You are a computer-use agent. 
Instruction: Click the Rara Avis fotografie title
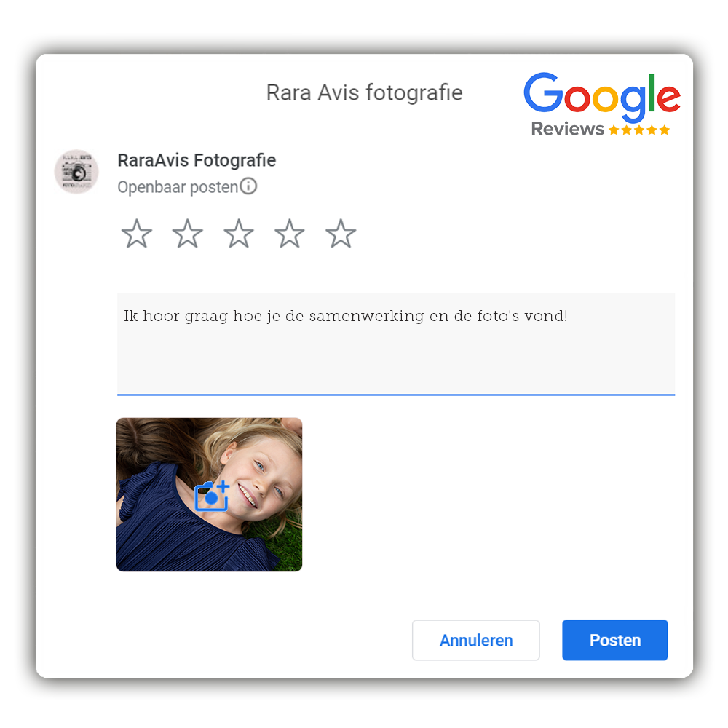365,92
